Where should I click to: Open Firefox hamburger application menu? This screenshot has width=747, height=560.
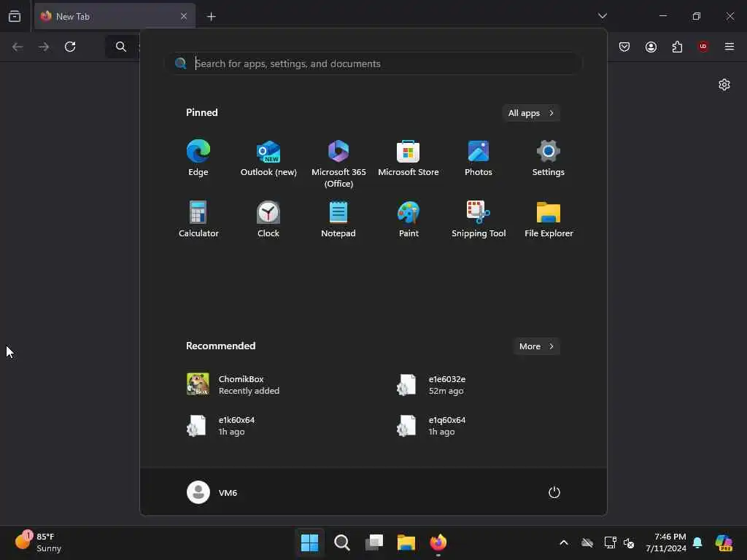[729, 47]
